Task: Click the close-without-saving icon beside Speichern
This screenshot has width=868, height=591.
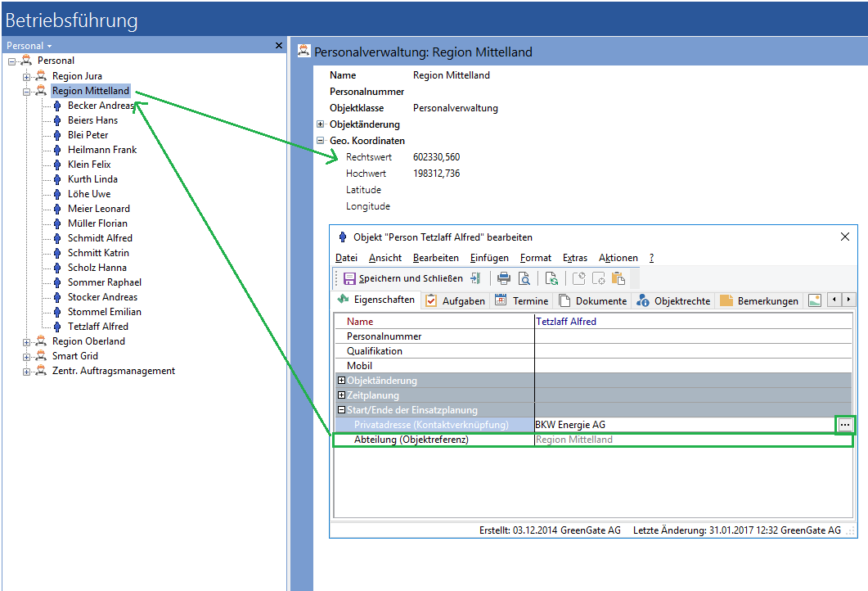Action: [476, 278]
